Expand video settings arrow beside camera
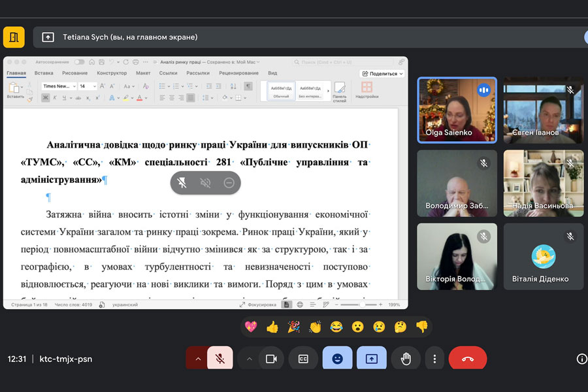 [248, 359]
